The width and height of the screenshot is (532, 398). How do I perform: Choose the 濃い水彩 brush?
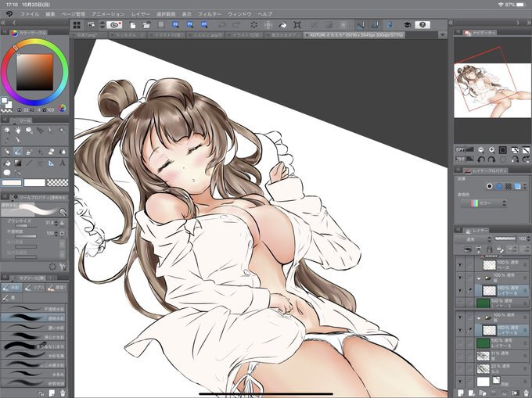[x=33, y=327]
